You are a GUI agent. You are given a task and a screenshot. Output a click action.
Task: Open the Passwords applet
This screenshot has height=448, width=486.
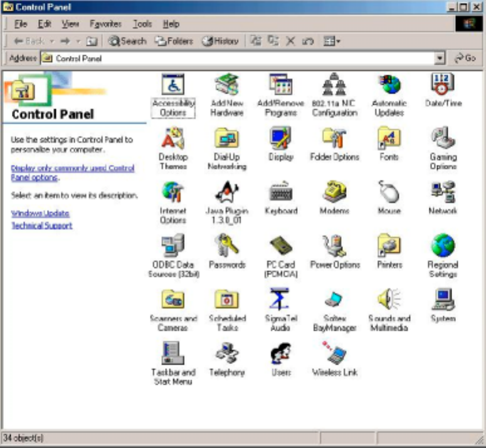coord(227,252)
